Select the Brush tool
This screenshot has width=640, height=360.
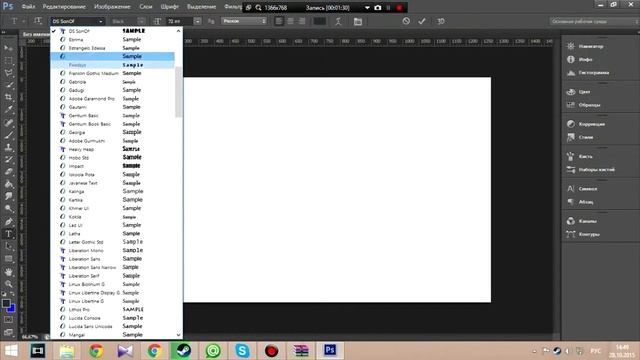pyautogui.click(x=9, y=134)
